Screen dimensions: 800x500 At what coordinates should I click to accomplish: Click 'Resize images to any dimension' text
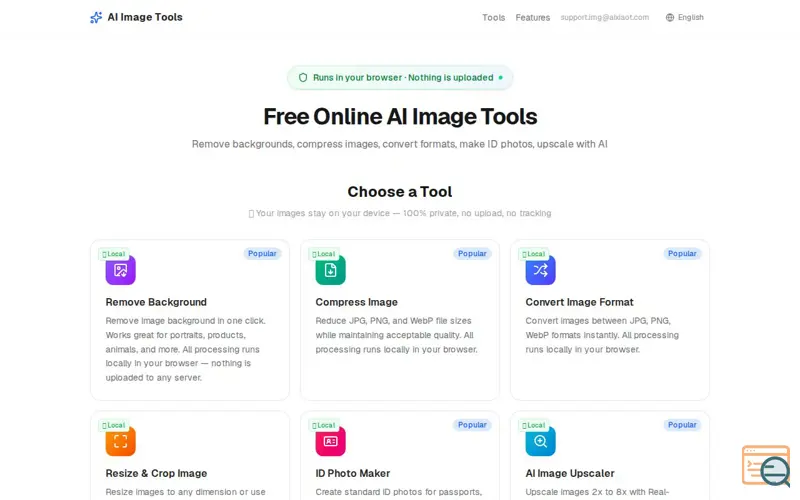[186, 492]
